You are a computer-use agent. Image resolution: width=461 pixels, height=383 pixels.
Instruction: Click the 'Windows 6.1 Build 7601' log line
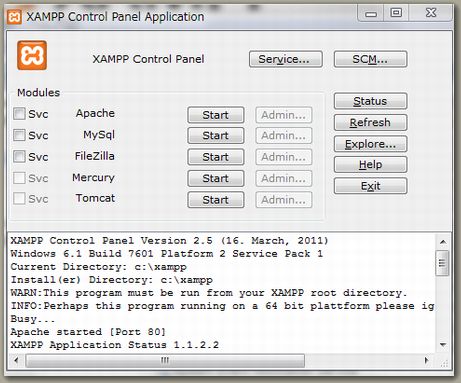pos(167,254)
